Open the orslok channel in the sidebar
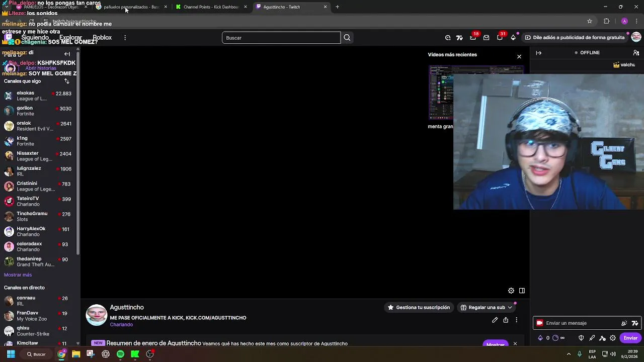The width and height of the screenshot is (644, 362). pyautogui.click(x=39, y=126)
